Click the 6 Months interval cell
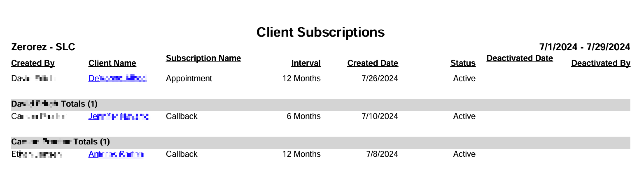 click(x=304, y=116)
